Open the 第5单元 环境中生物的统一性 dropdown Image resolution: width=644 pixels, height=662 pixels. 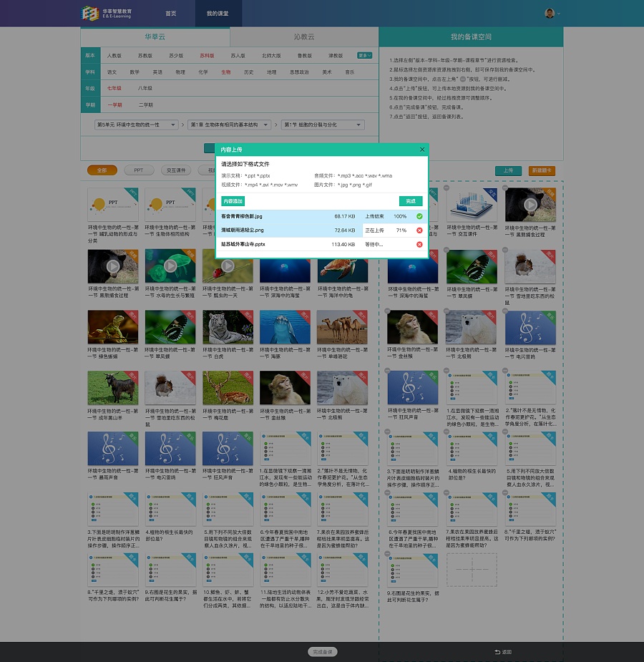136,125
